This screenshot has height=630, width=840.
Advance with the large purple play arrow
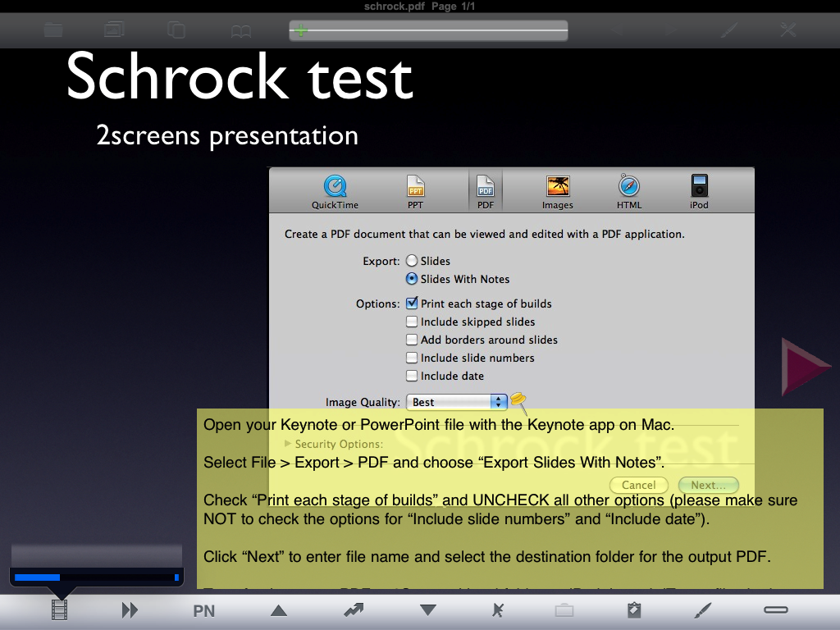tap(806, 367)
